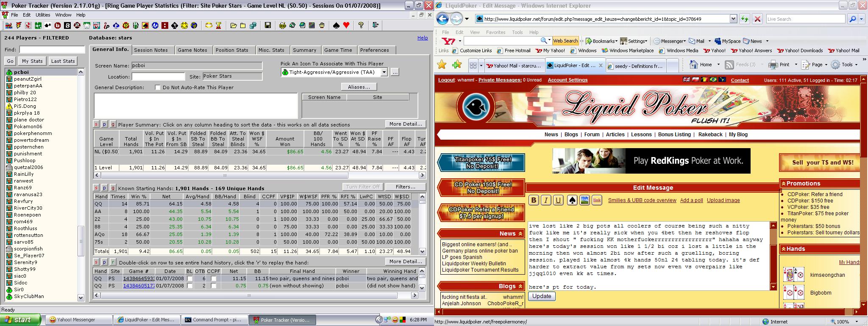Toggle BL checkbox for game 14384605177
The image size is (868, 326).
(x=190, y=286)
